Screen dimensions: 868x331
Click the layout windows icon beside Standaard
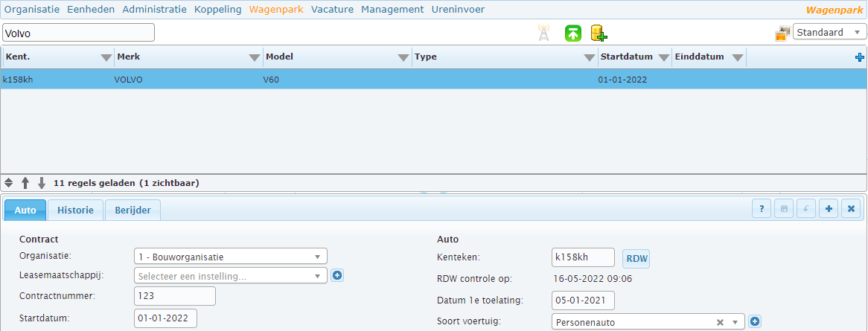click(x=782, y=33)
